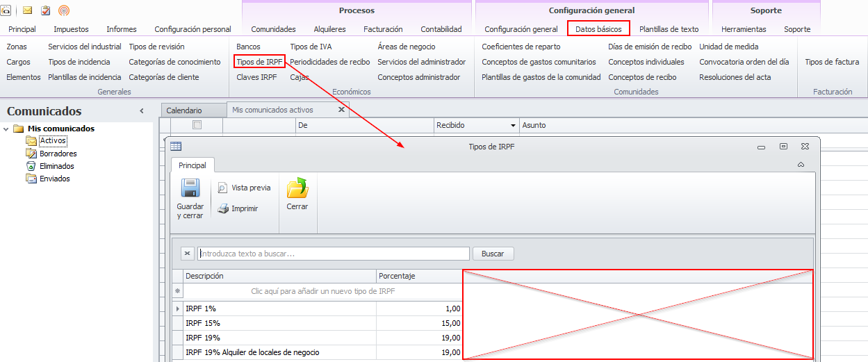Collapse the Tipos de IRPF ribbon
Screen dimensions: 868x362
pyautogui.click(x=801, y=165)
